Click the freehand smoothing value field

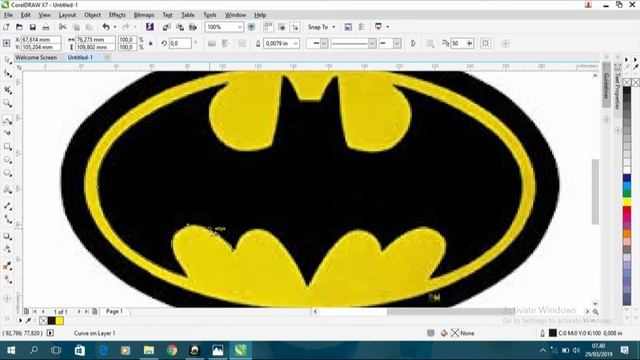click(x=458, y=43)
